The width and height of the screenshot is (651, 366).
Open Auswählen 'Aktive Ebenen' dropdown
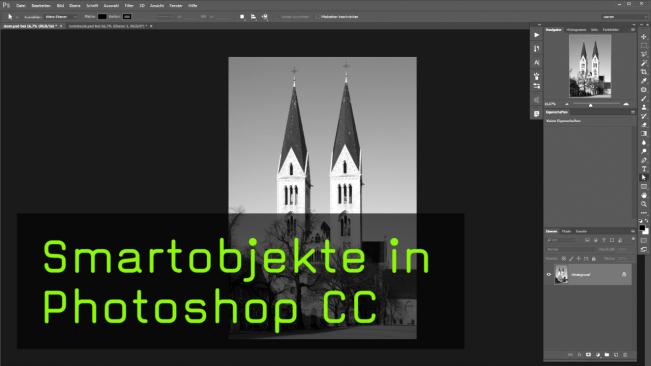point(61,17)
